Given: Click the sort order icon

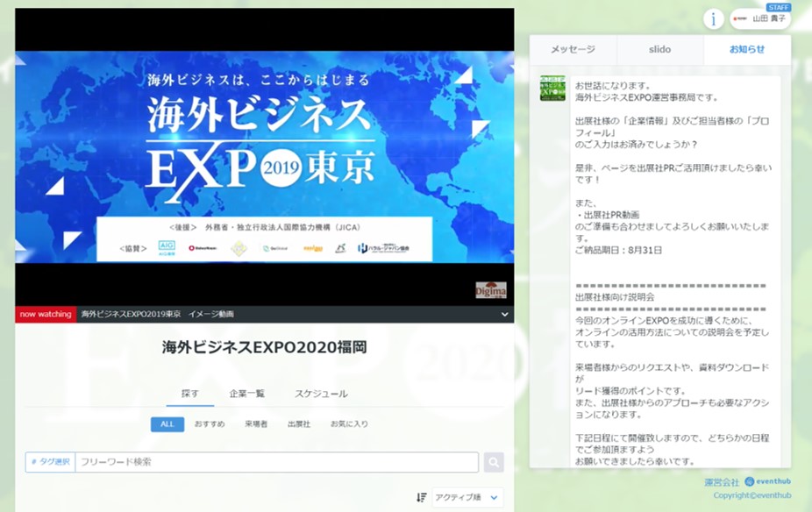Looking at the screenshot, I should pyautogui.click(x=422, y=497).
